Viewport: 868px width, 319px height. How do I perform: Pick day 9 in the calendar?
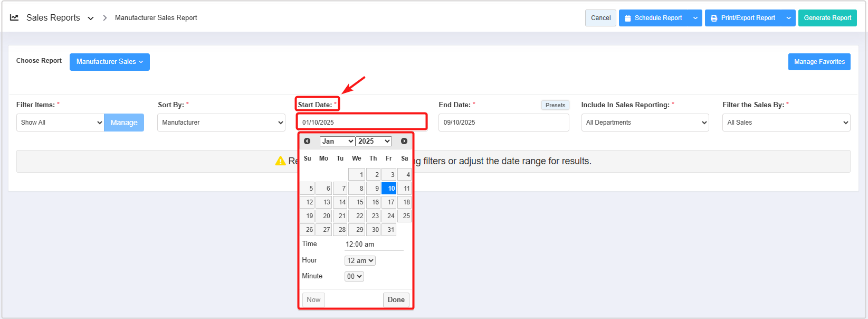coord(373,188)
